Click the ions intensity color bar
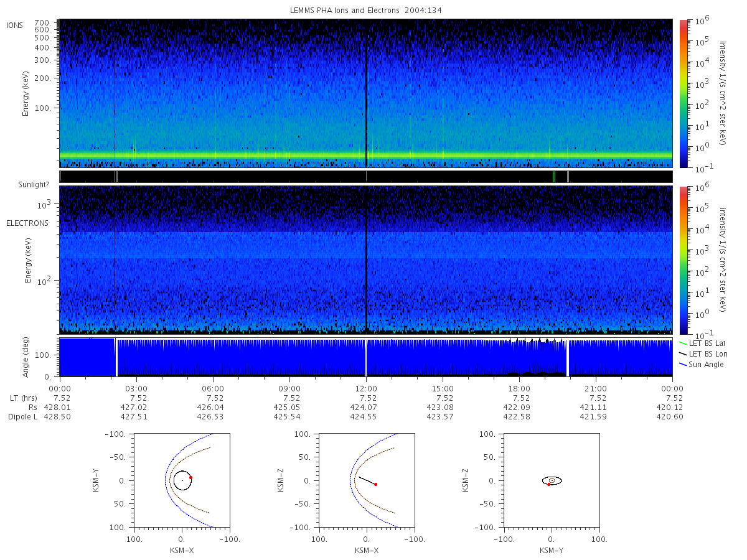Viewport: 747px width, 560px height. click(x=683, y=93)
